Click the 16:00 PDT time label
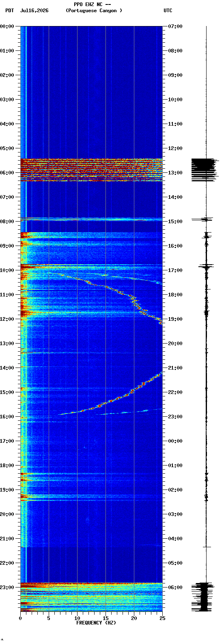 (7, 417)
